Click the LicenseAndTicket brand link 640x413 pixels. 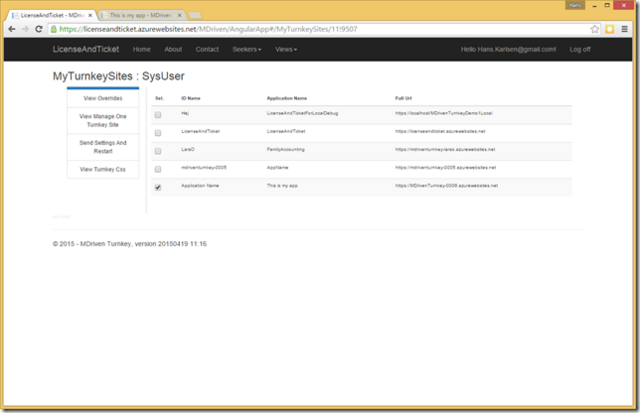click(x=86, y=49)
